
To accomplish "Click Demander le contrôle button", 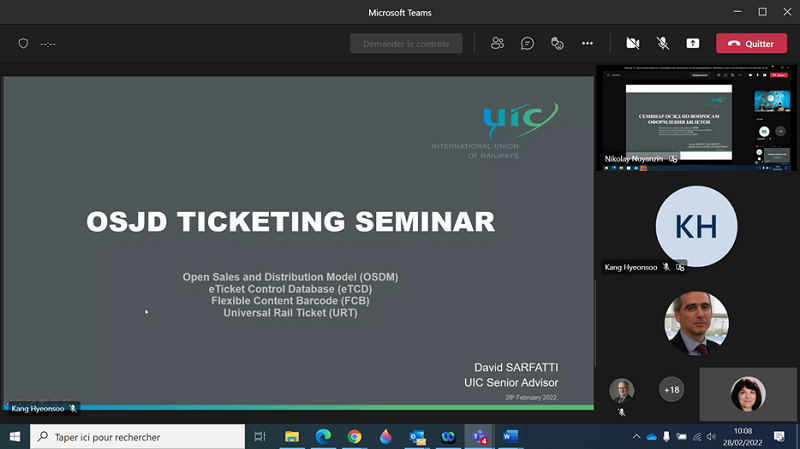I will [x=406, y=44].
